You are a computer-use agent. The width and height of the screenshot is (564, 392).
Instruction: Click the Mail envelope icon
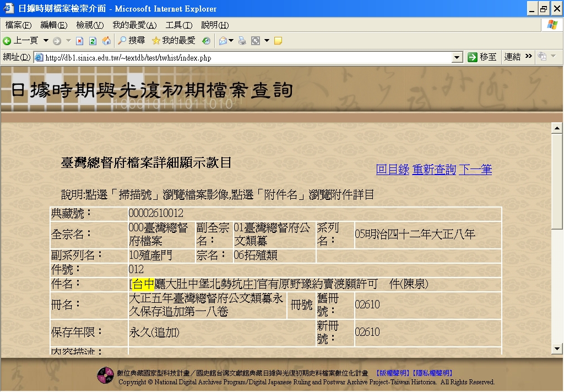[223, 41]
